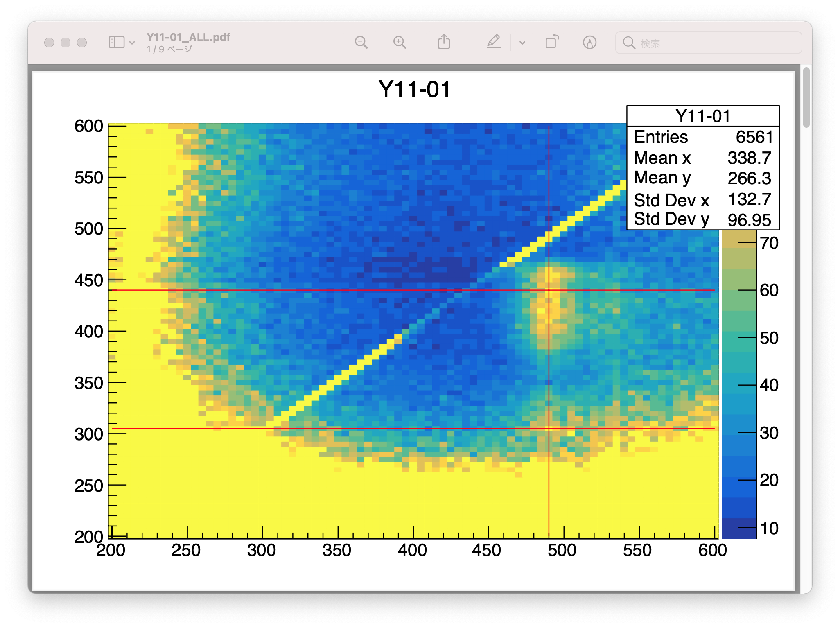Screen dimensions: 840x628
Task: Click the vertical scrollbar thumb
Action: pyautogui.click(x=806, y=97)
